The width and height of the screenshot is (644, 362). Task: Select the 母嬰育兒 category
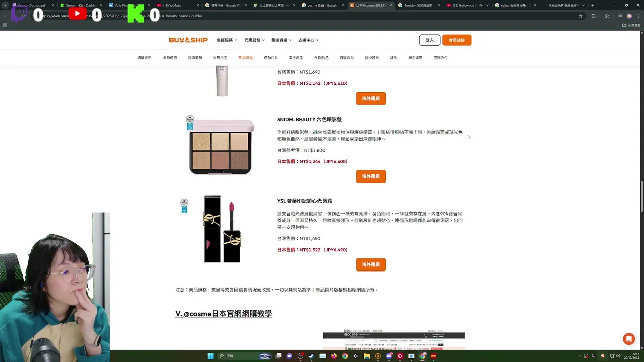(347, 58)
